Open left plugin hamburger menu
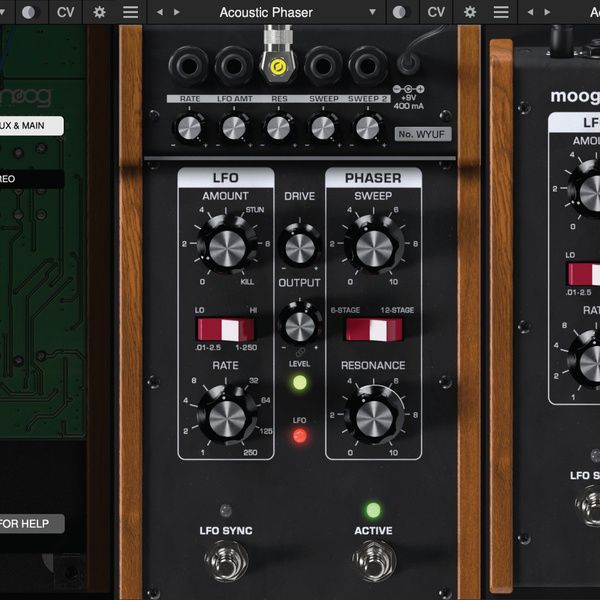 click(x=130, y=12)
